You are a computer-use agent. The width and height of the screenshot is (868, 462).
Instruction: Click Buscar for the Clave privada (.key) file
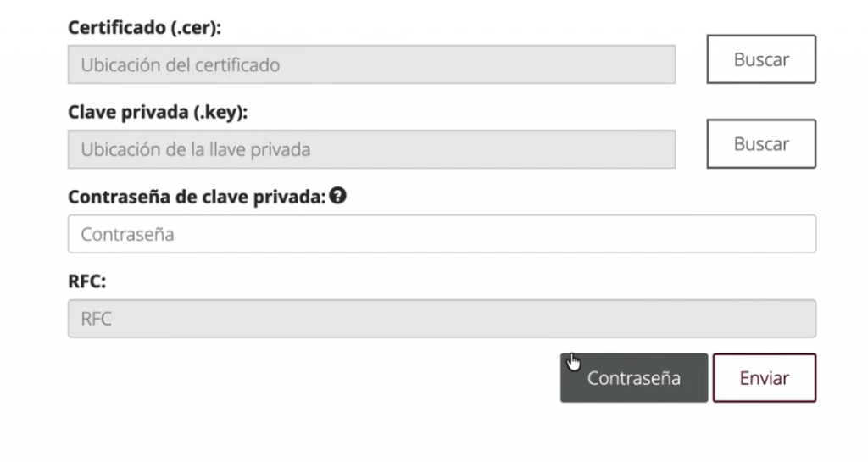[760, 144]
